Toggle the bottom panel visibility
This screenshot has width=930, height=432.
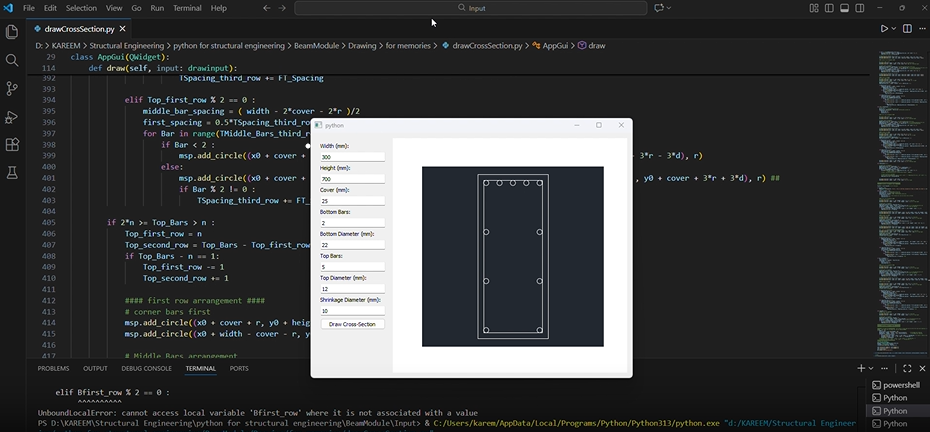(x=844, y=8)
